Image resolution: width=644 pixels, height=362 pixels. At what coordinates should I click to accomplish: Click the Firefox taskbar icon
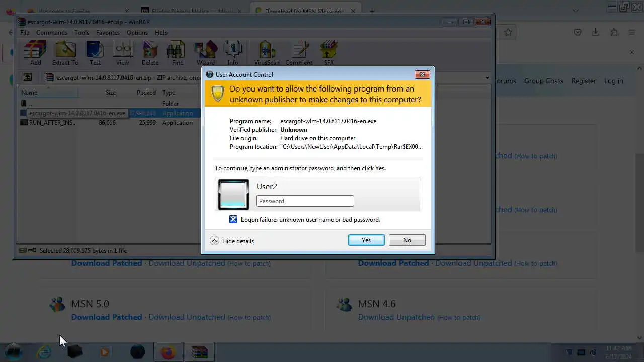(x=168, y=352)
